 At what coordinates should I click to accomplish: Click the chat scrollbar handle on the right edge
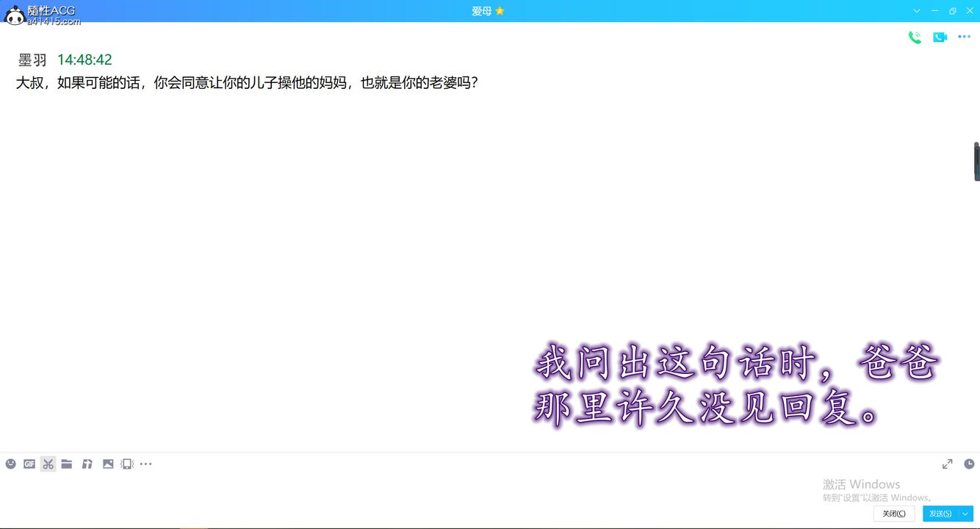tap(976, 161)
